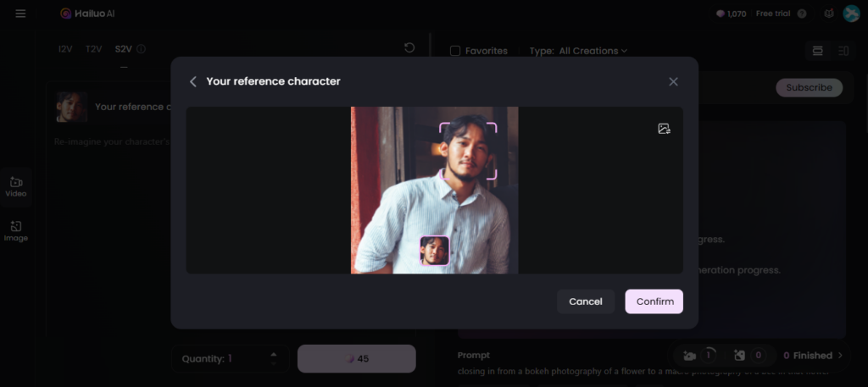
Task: Click the video queue camera icon
Action: [x=690, y=356]
